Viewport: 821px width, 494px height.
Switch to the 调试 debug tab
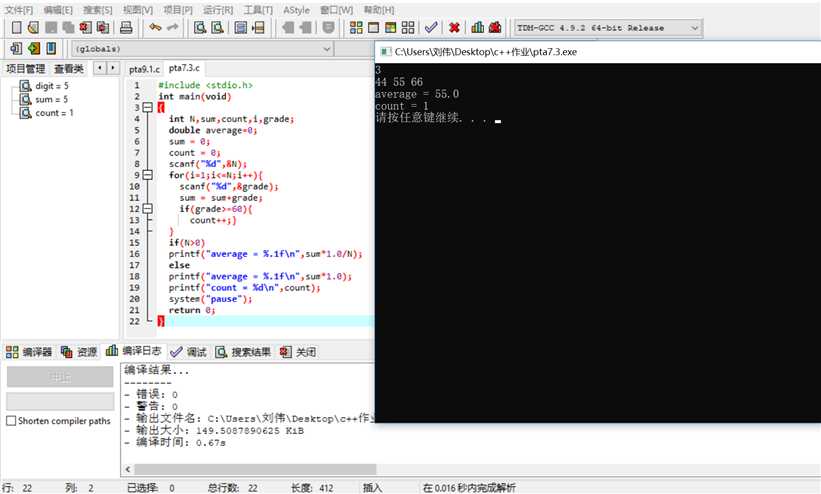coord(188,352)
